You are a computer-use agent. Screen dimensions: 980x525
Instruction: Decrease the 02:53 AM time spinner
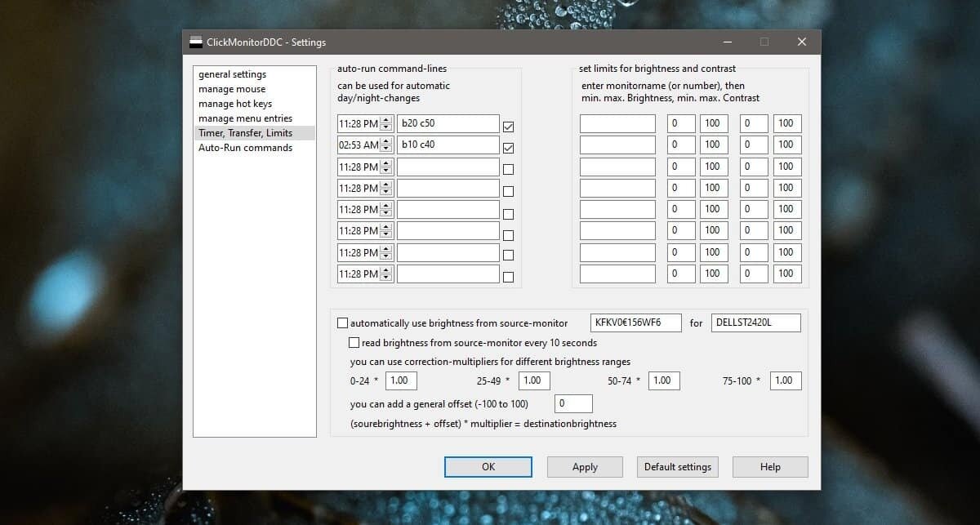[386, 149]
